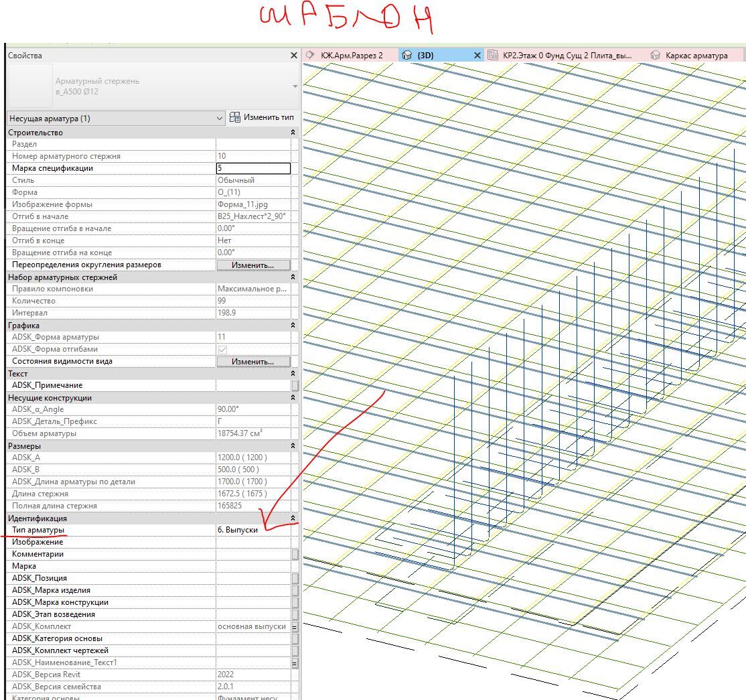Click associate-parameter button for ADSK_Этап возведения row
The image size is (746, 700).
[x=295, y=614]
